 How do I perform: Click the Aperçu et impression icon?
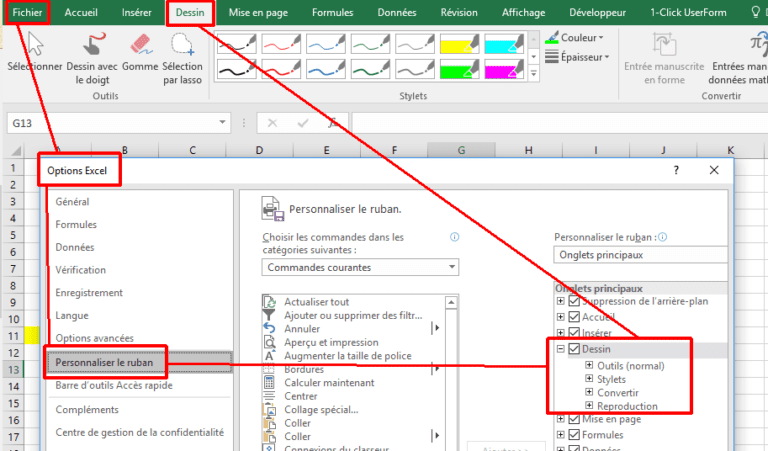pos(269,342)
